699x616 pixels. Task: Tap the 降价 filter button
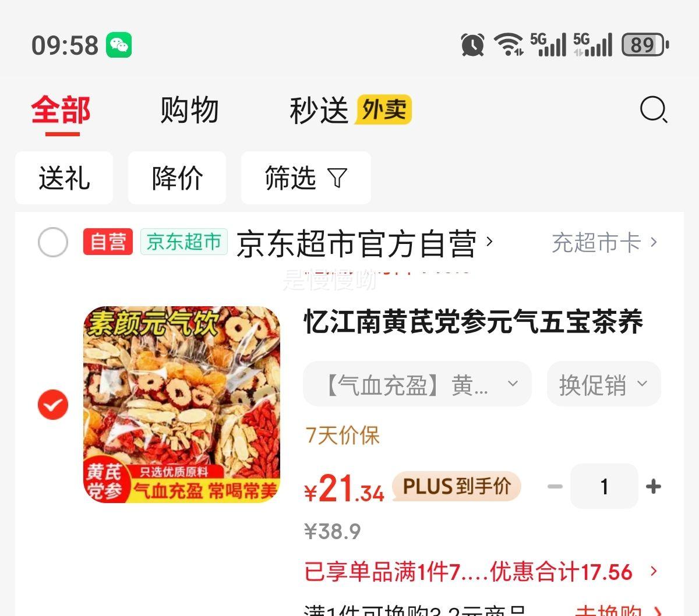tap(177, 178)
